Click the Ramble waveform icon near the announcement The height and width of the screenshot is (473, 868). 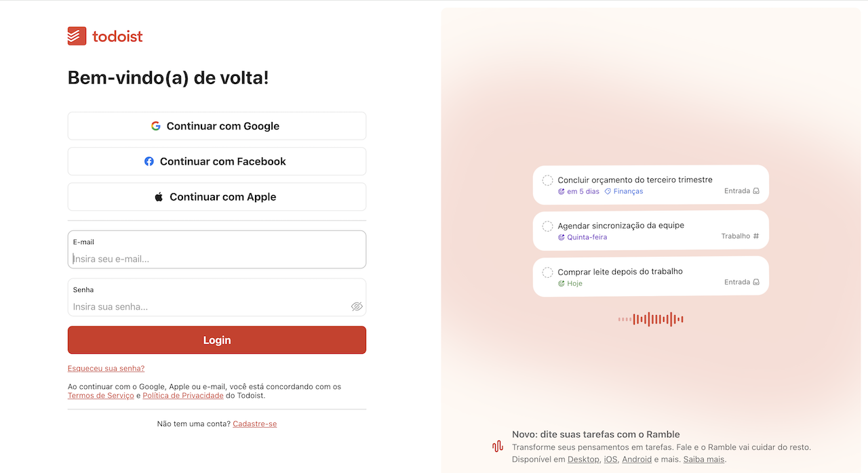pos(497,447)
